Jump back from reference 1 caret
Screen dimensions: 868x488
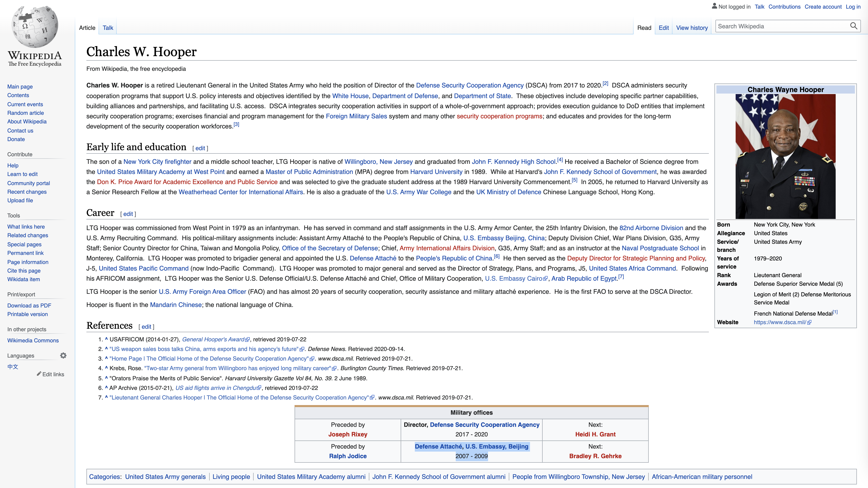tap(106, 339)
